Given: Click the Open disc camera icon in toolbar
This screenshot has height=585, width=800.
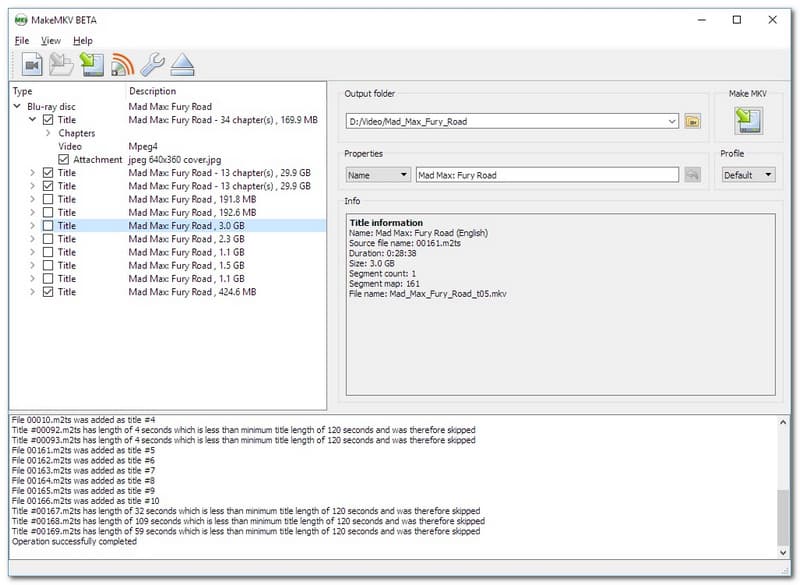Looking at the screenshot, I should (31, 66).
